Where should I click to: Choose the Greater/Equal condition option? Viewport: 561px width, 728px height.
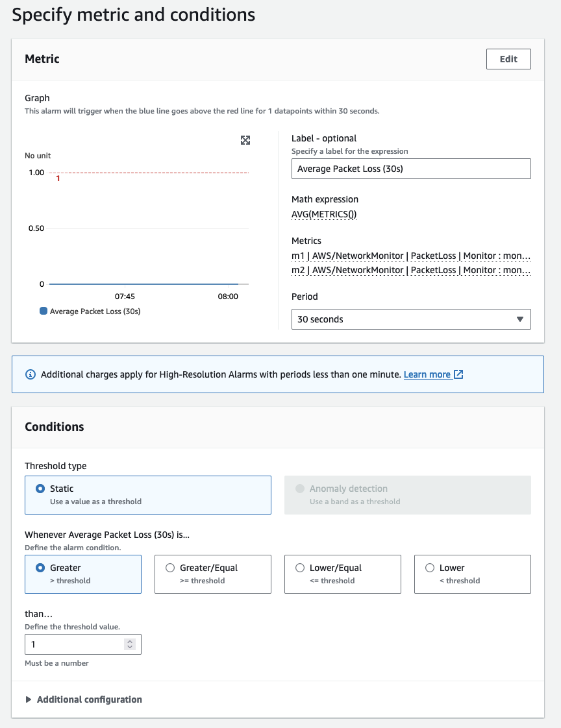[x=171, y=568]
